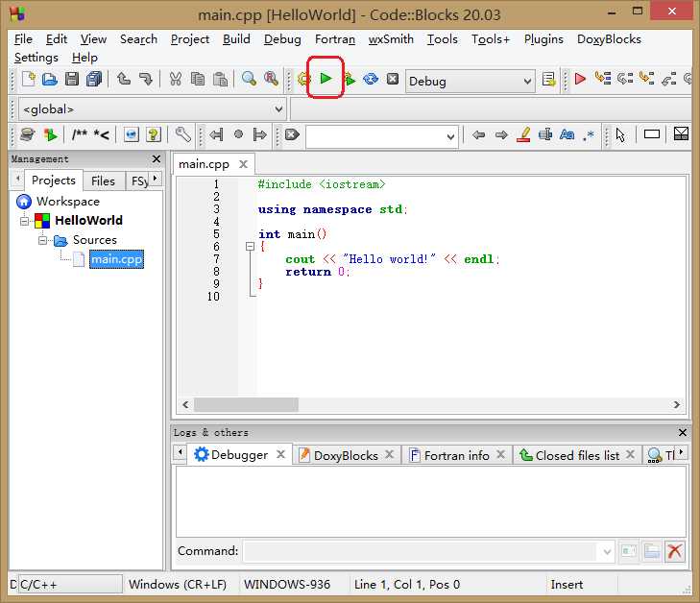Open the Plugins menu

pos(543,39)
